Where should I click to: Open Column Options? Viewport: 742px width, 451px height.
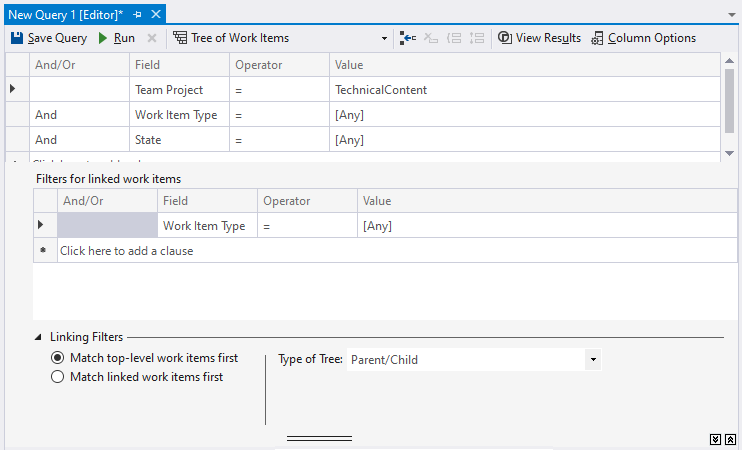tap(643, 38)
